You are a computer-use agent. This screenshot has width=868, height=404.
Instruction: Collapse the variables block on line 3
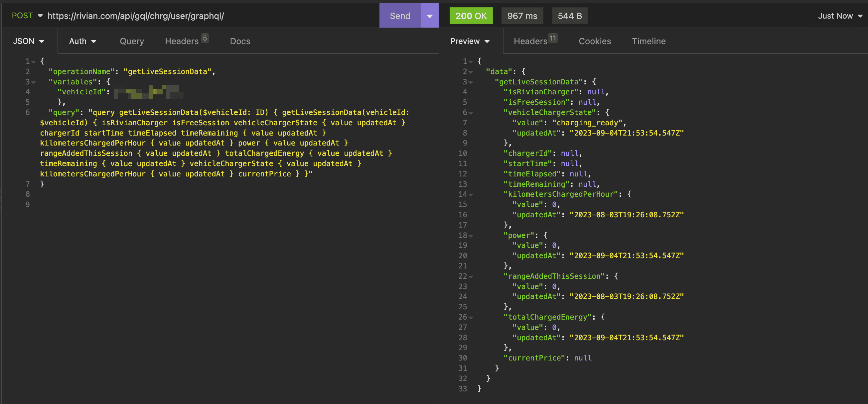coord(33,82)
